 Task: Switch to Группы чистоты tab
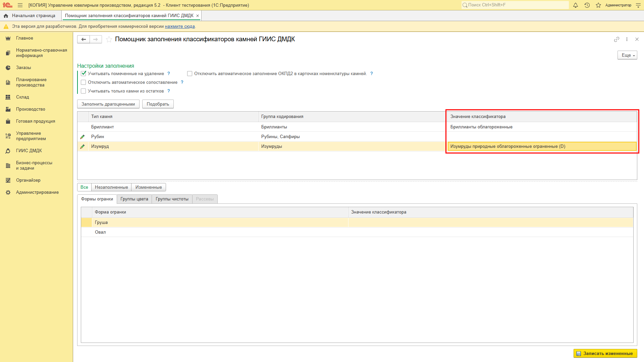click(x=172, y=199)
